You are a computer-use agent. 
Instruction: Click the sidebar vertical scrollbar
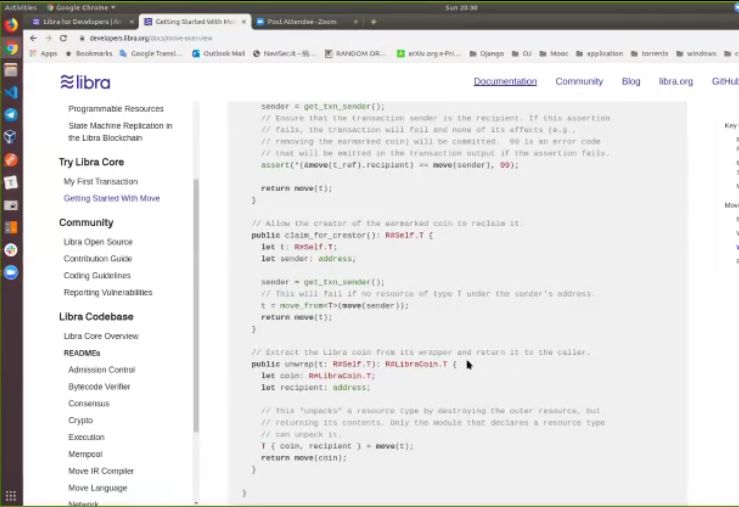(196, 305)
